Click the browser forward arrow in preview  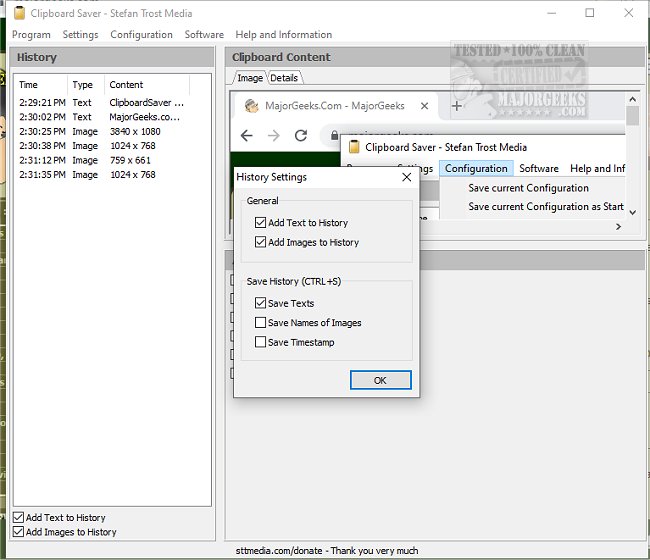tap(273, 135)
